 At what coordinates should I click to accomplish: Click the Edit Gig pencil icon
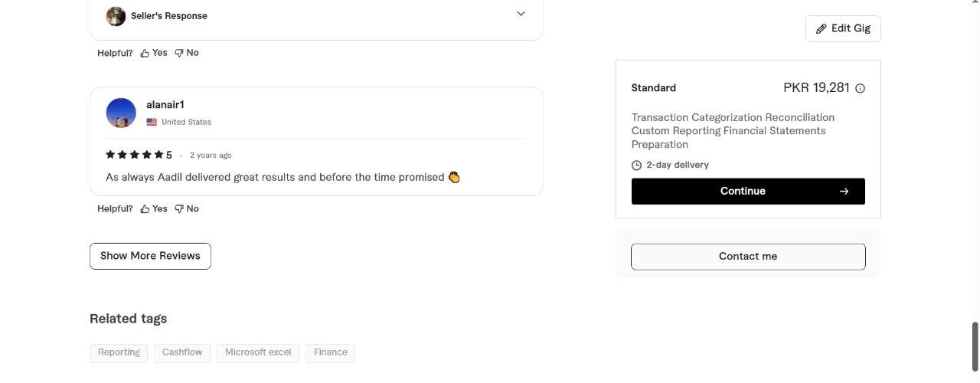[x=822, y=28]
